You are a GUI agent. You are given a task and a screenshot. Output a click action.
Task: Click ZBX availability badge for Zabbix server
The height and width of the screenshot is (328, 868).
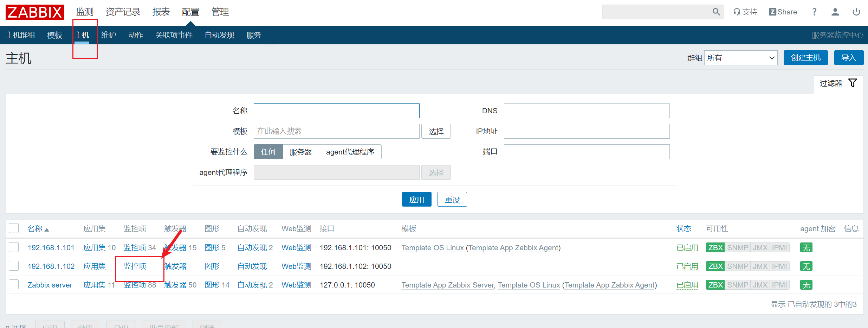tap(715, 285)
